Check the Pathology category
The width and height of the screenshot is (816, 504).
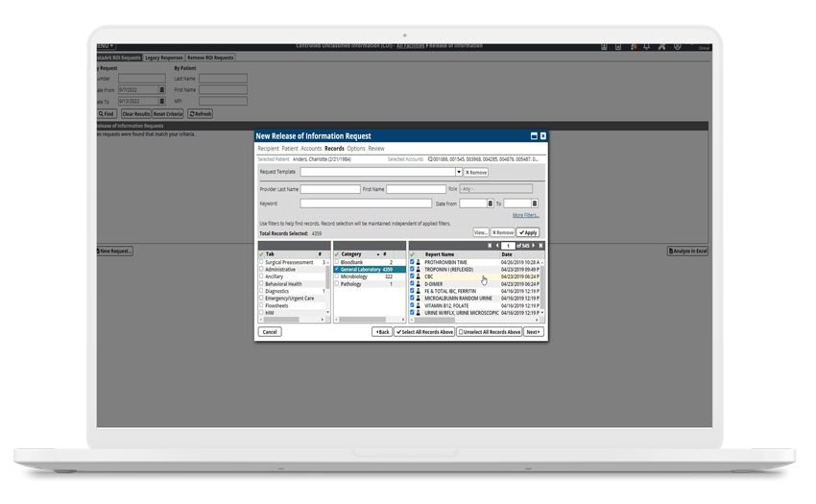pyautogui.click(x=337, y=284)
